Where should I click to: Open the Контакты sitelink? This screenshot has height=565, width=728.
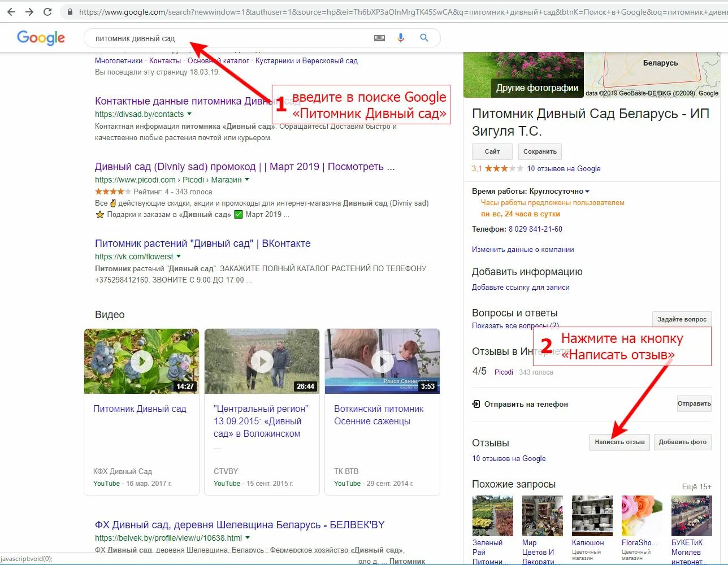pos(165,60)
